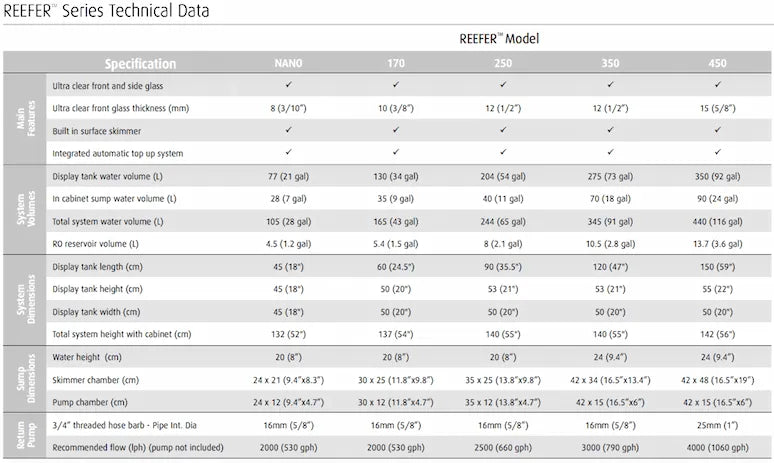Click the NANO checkmark for built in surface skimmer
The width and height of the screenshot is (774, 463).
click(x=288, y=129)
